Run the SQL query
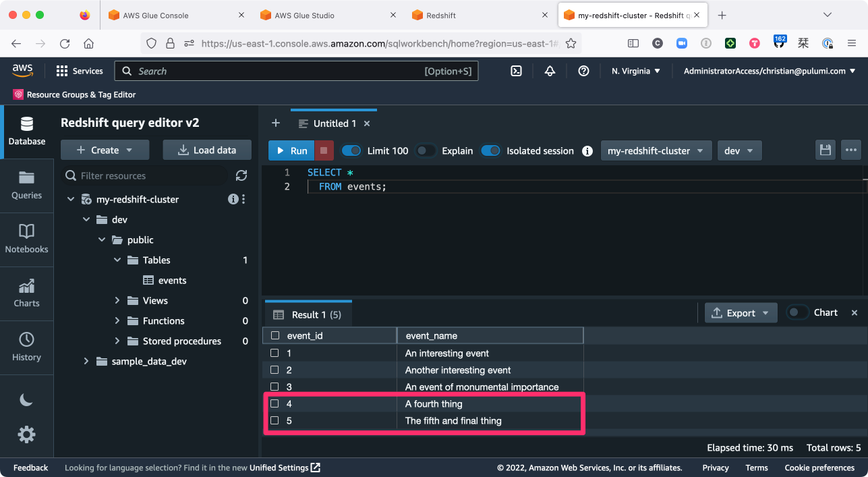 pos(291,150)
